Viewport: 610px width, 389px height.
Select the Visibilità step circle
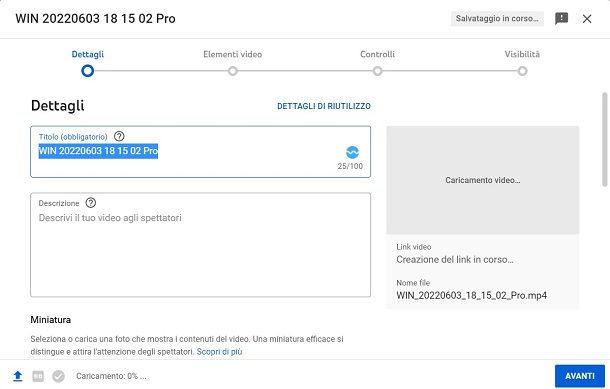point(522,71)
